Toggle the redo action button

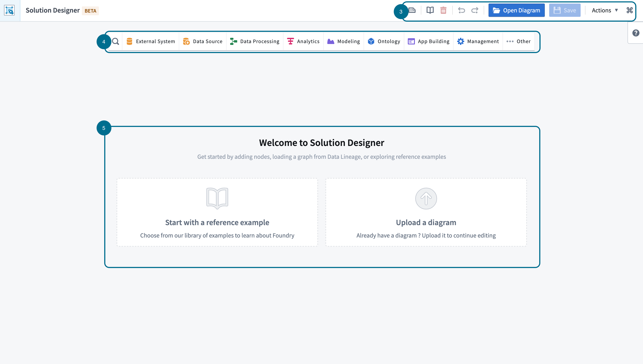click(475, 10)
